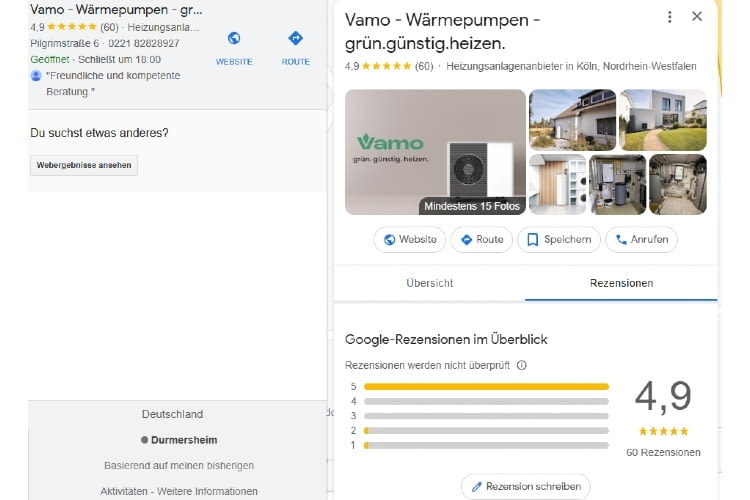Image resolution: width=750 pixels, height=500 pixels.
Task: Click the 'Geöffnet · Schließt um 18:00' hours text
Action: tap(96, 59)
